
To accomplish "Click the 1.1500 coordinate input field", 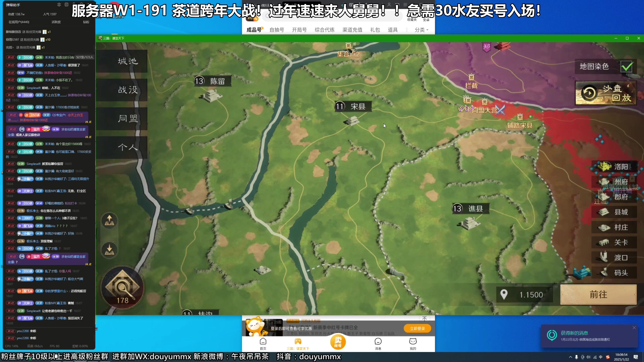I will (525, 295).
